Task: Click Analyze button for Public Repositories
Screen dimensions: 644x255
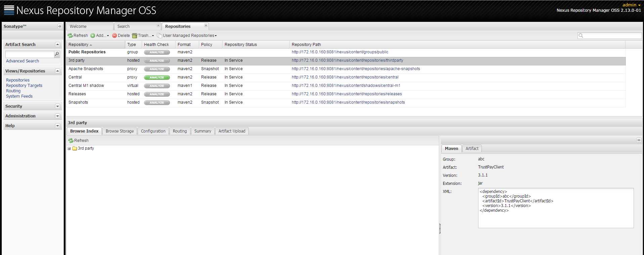Action: pos(157,52)
